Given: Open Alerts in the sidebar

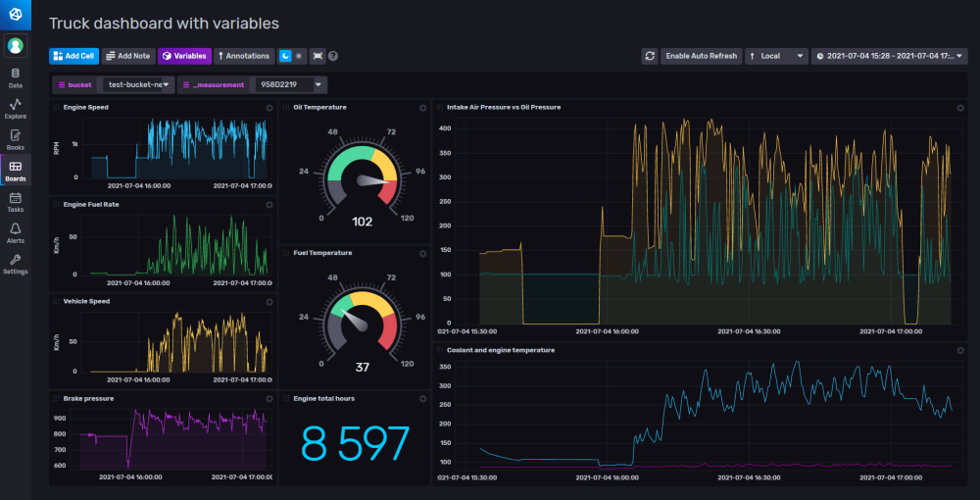Looking at the screenshot, I should coord(15,233).
